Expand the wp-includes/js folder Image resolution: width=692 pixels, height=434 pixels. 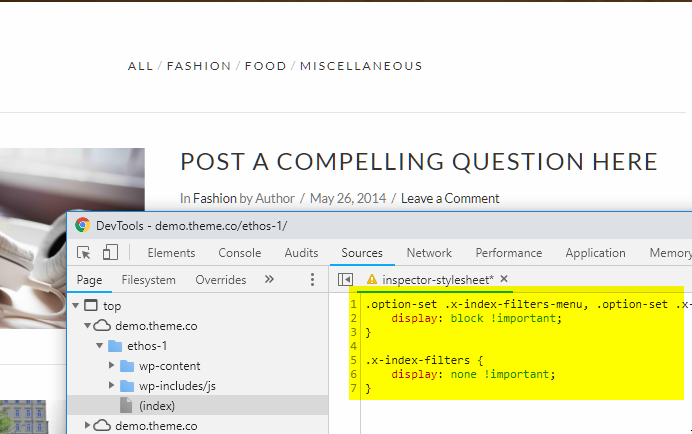coord(112,385)
